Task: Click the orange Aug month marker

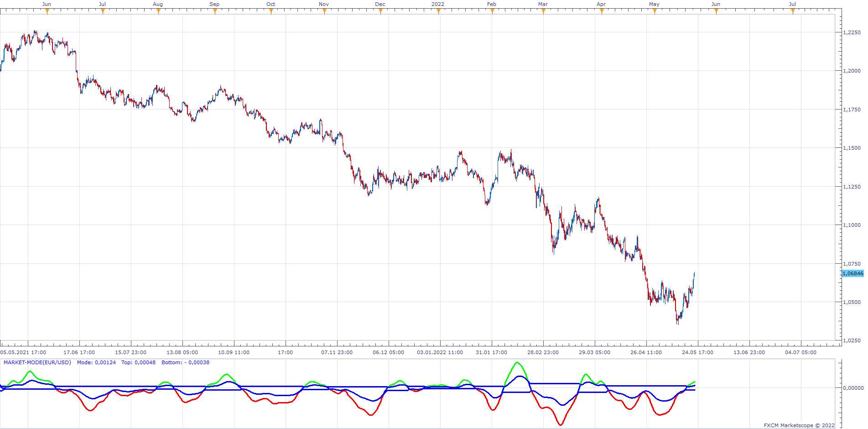Action: (x=158, y=11)
